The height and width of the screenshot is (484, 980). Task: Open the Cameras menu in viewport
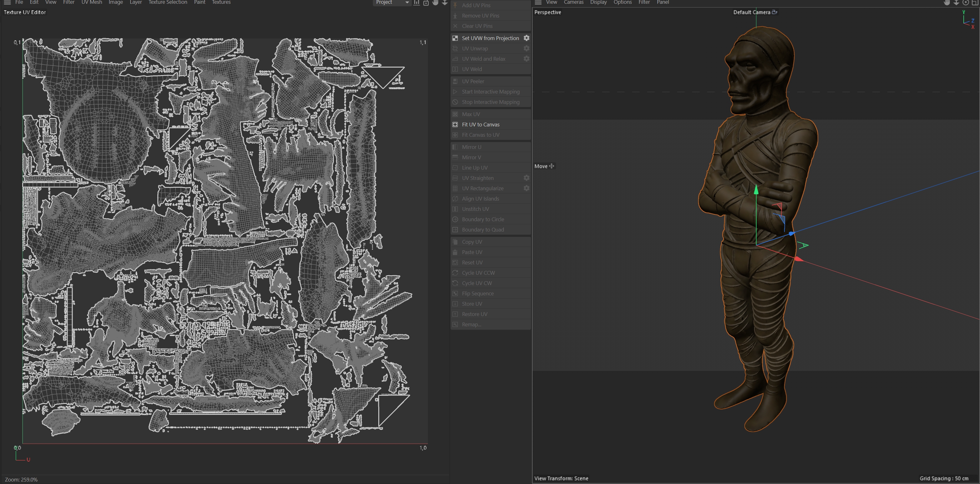point(573,2)
